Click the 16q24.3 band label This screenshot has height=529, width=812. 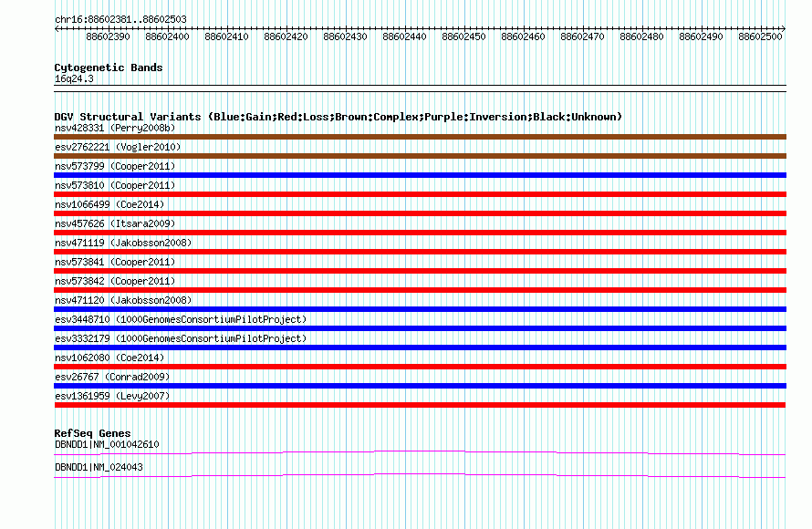pos(74,78)
